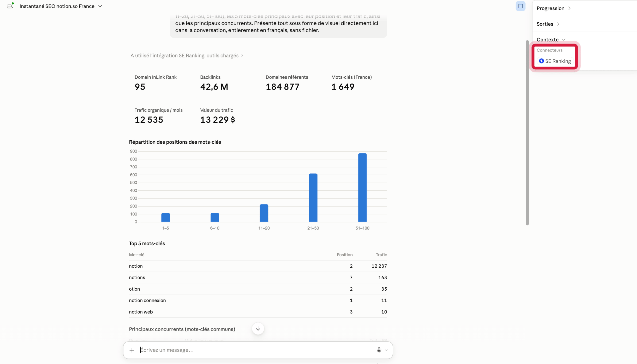This screenshot has height=364, width=637.
Task: Click the computer session icon beside the title
Action: click(10, 6)
